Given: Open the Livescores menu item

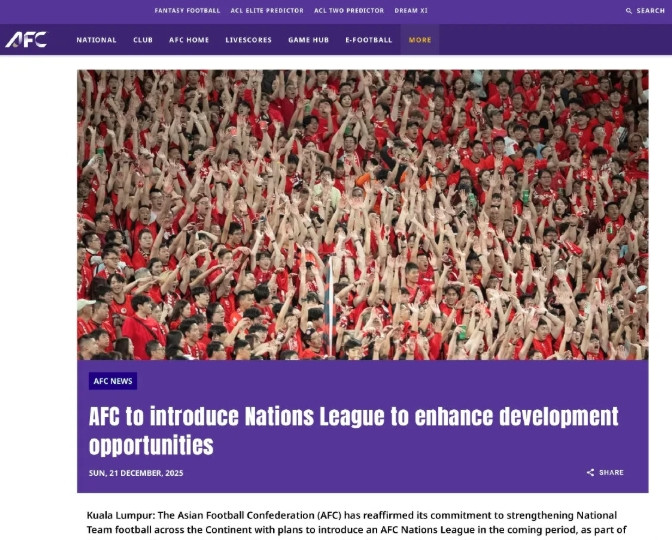Looking at the screenshot, I should point(249,40).
